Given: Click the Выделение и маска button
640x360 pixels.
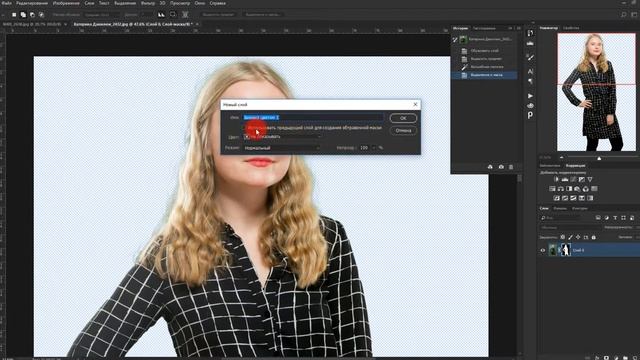Looking at the screenshot, I should [x=262, y=15].
